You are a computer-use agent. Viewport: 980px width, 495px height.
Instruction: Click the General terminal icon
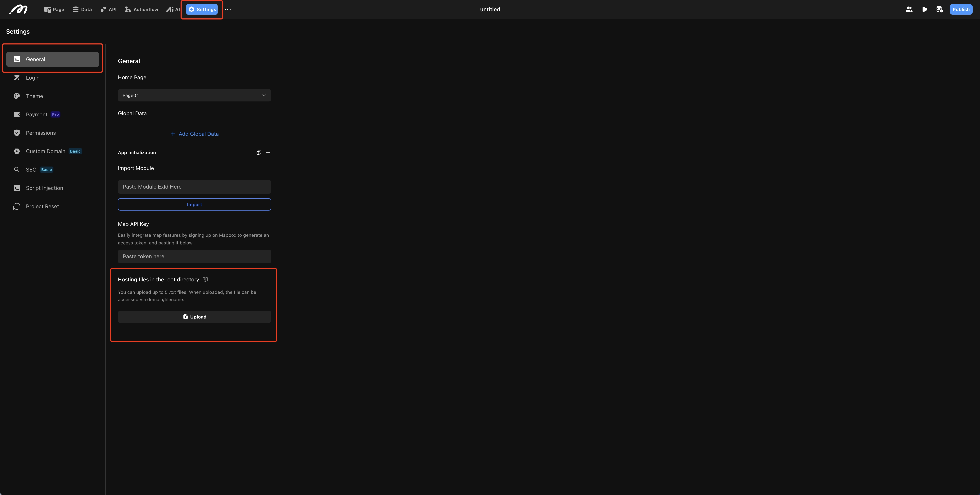[17, 59]
